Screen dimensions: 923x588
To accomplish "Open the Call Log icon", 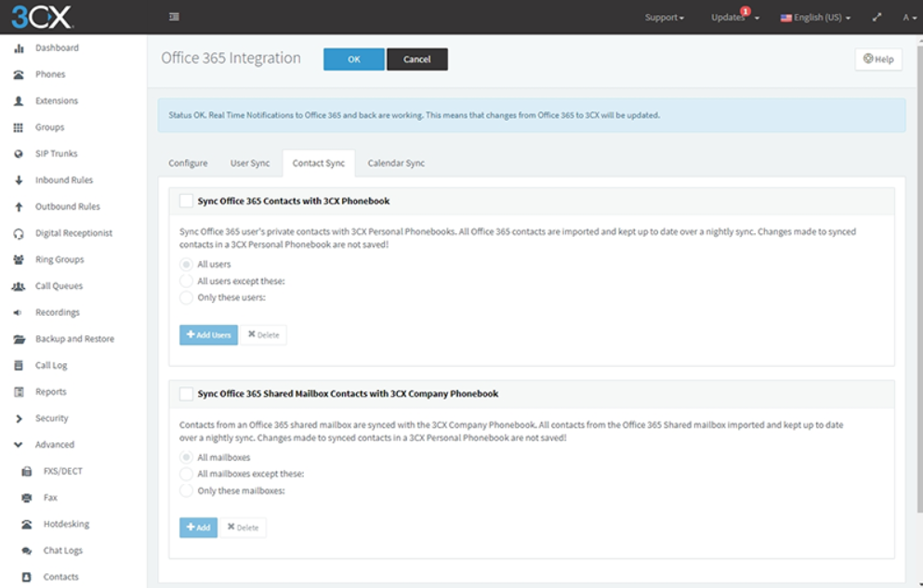I will (x=19, y=366).
